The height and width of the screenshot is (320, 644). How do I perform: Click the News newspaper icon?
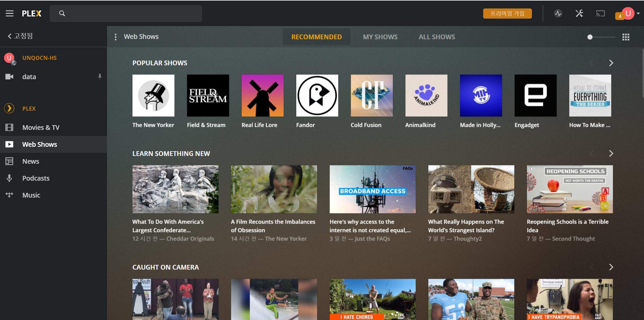(9, 161)
